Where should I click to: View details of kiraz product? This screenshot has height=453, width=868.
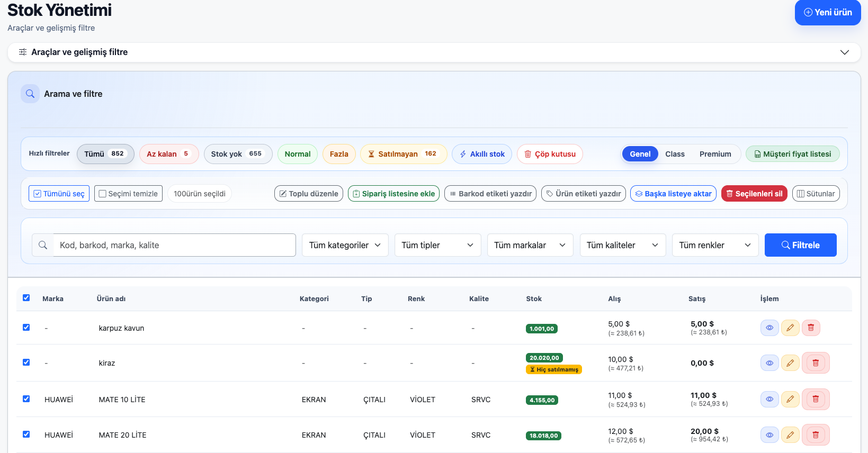(769, 363)
